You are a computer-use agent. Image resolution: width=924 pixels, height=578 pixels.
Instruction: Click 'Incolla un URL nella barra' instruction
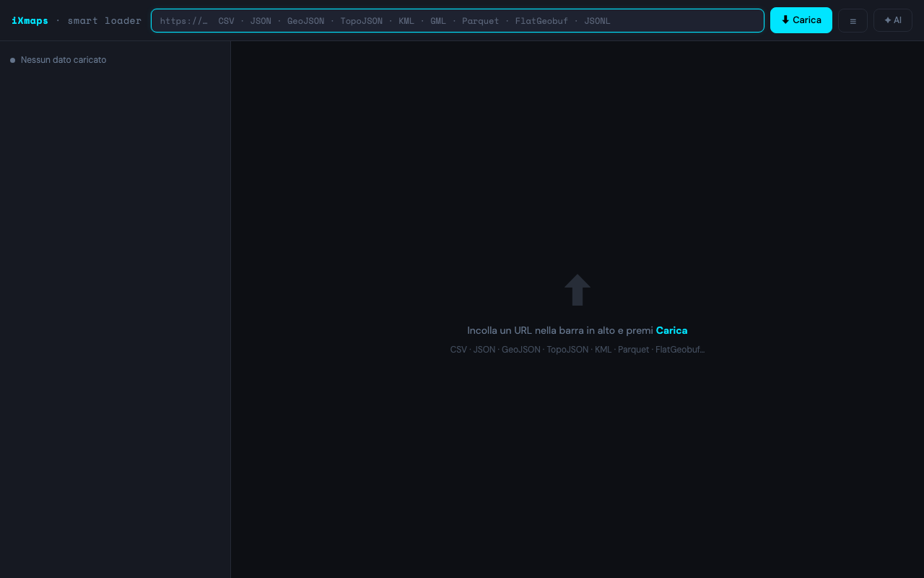pyautogui.click(x=560, y=330)
